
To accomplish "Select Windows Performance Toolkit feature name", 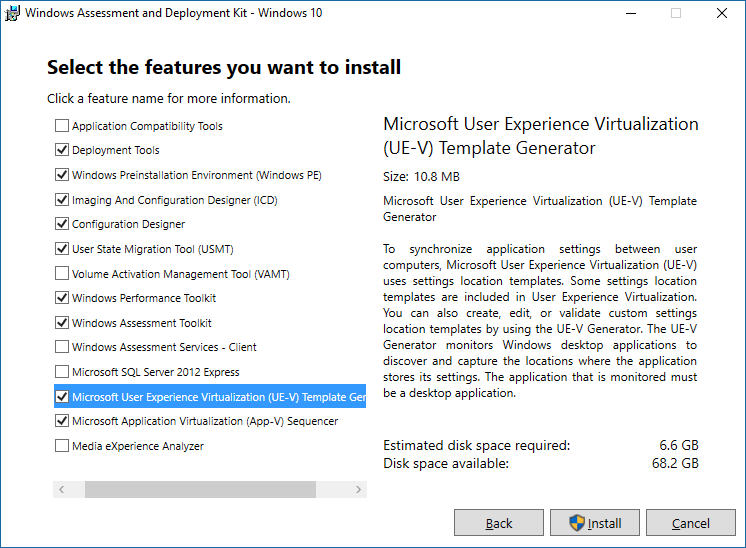I will tap(144, 298).
